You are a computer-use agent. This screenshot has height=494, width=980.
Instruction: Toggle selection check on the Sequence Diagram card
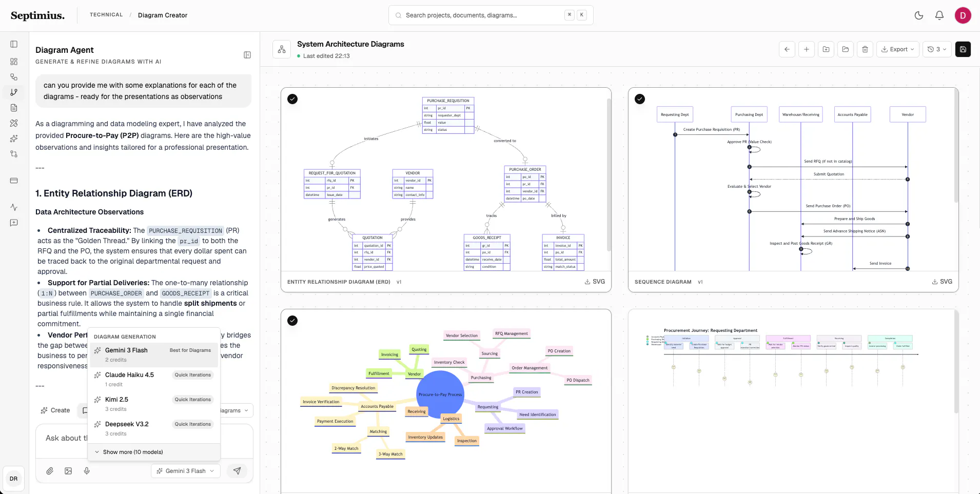tap(640, 99)
